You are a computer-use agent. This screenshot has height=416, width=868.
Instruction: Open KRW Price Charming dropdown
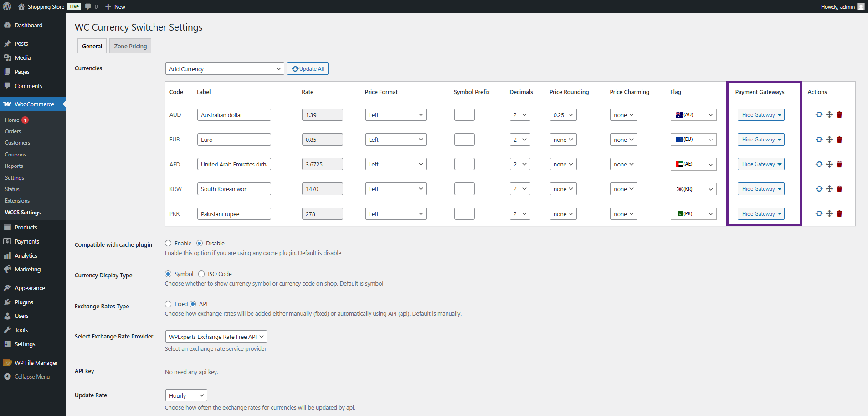(x=624, y=189)
